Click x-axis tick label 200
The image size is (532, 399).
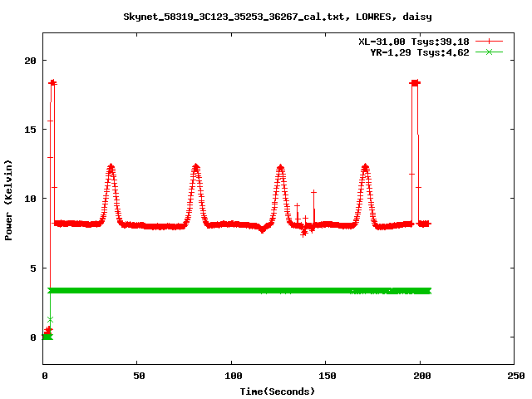click(x=421, y=376)
